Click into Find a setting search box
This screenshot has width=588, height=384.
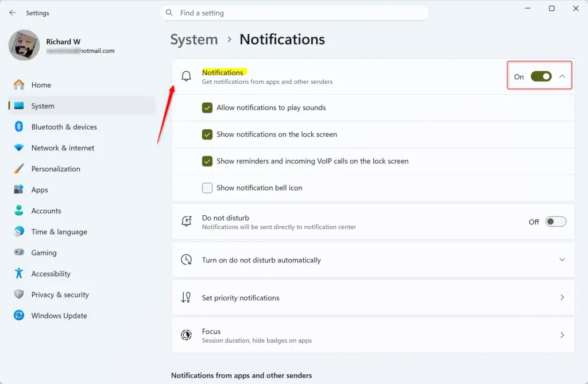[295, 13]
